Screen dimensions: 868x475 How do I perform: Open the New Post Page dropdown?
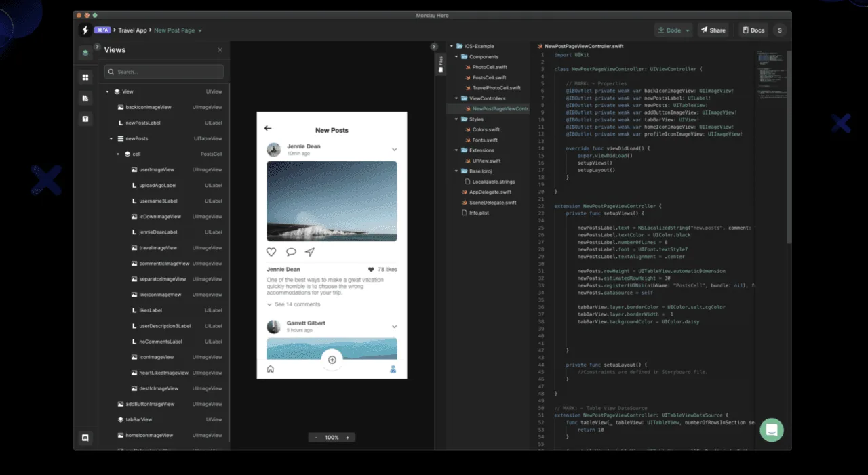(x=178, y=30)
